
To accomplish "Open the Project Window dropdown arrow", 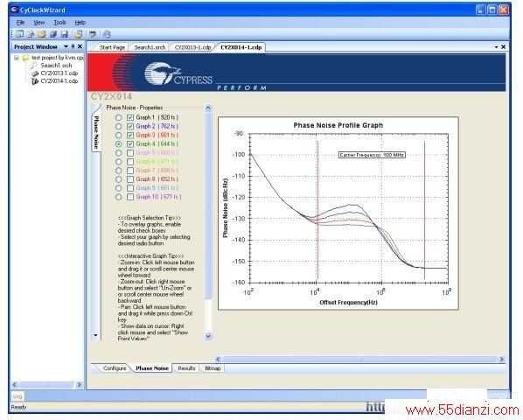I will 66,46.
